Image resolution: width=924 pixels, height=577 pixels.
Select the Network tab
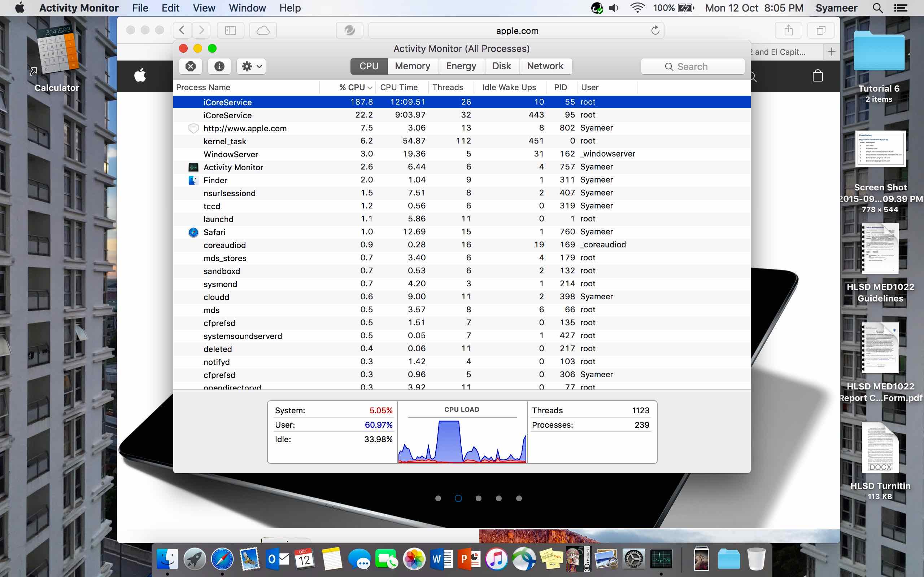545,66
